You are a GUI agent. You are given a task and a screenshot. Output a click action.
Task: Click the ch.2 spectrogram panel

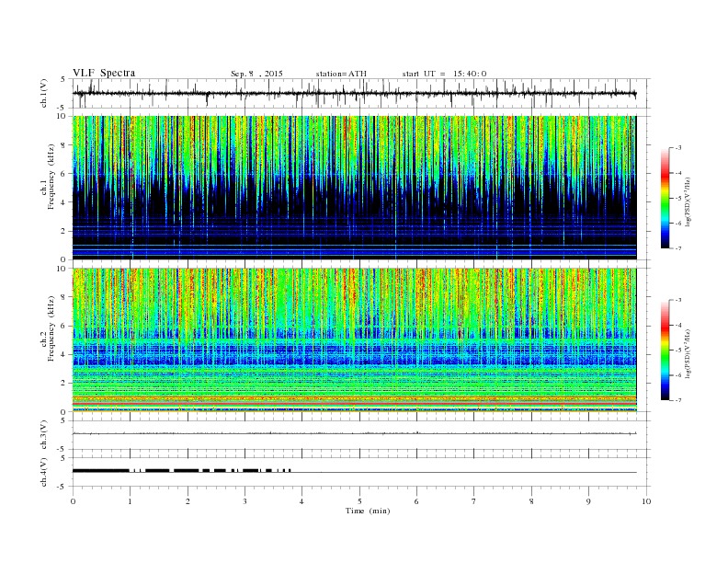click(355, 339)
